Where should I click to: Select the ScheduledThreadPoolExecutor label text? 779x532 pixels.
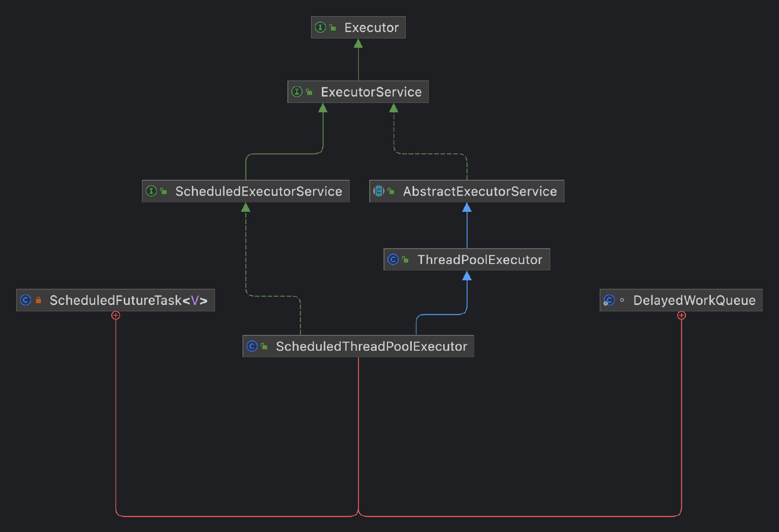371,346
